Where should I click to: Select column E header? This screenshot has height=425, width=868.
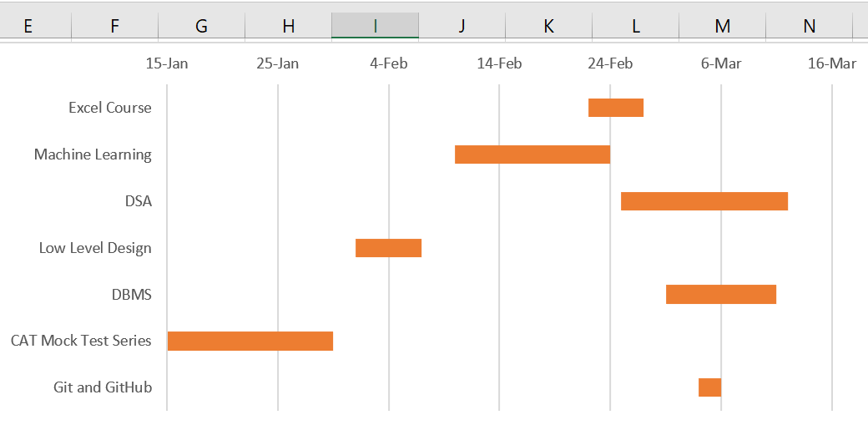pyautogui.click(x=28, y=26)
